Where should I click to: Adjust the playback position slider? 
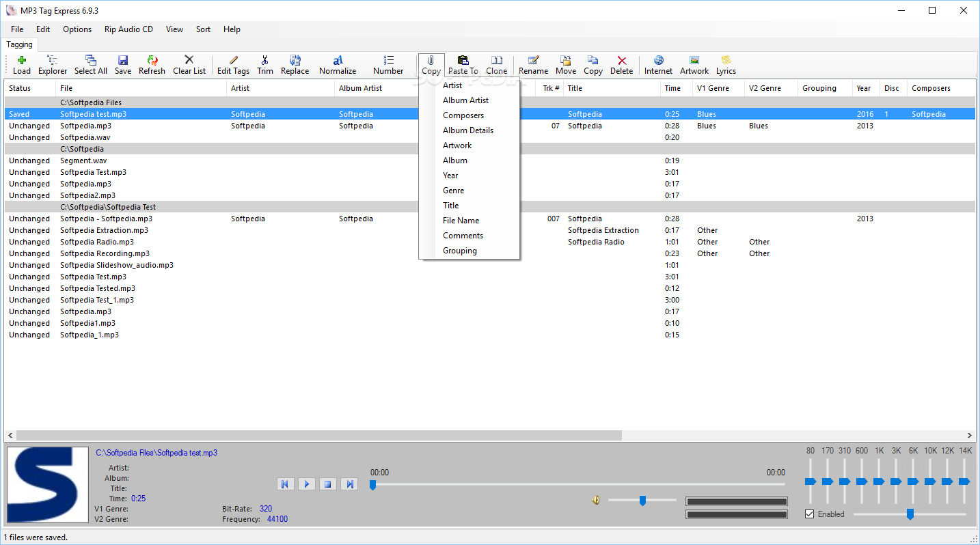372,485
